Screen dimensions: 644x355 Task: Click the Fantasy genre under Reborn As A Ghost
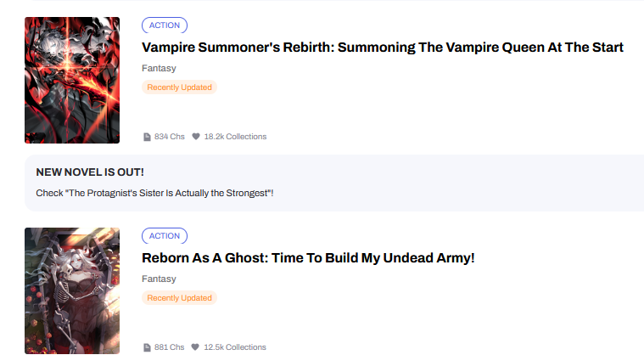pos(159,279)
